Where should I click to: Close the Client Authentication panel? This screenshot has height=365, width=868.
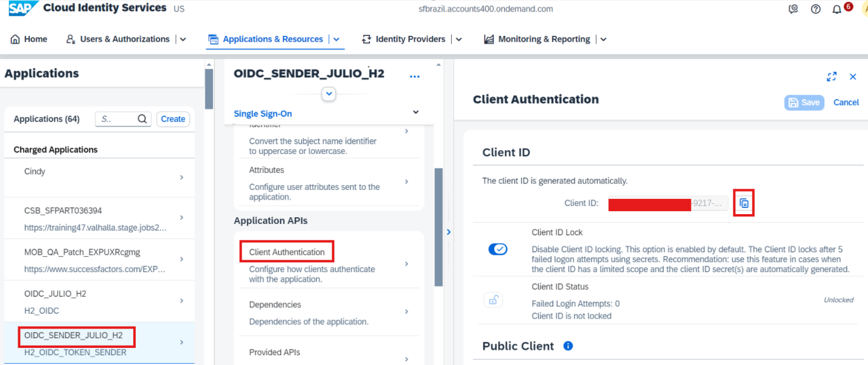(x=853, y=77)
